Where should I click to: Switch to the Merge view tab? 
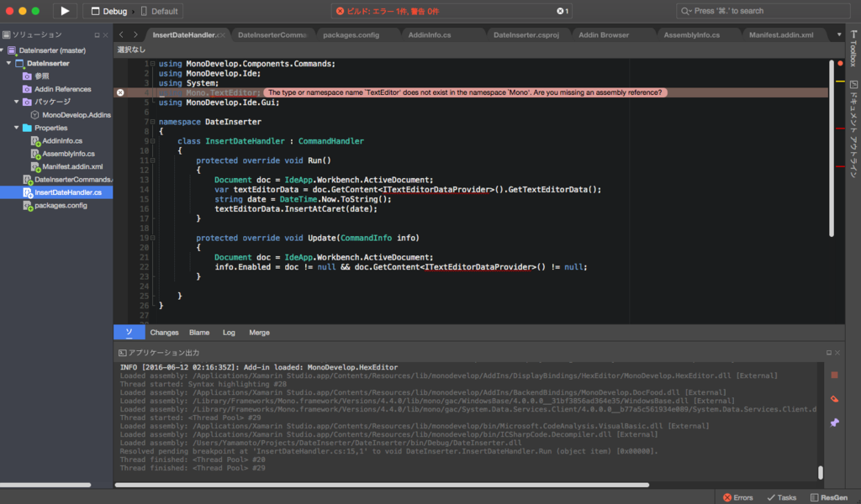point(259,333)
